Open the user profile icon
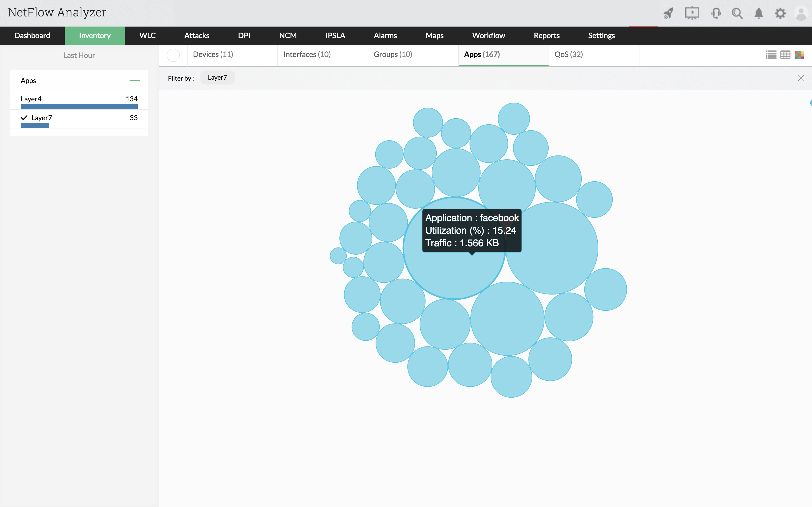 tap(801, 13)
